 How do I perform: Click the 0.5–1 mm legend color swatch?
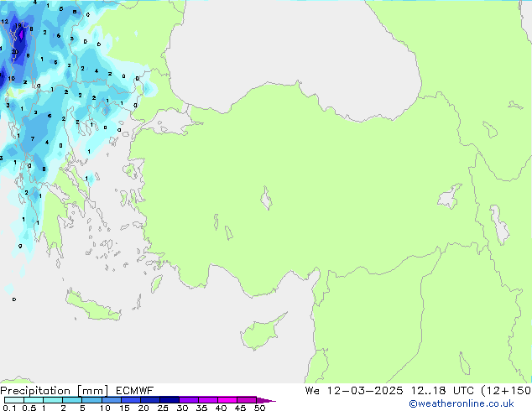pos(34,400)
